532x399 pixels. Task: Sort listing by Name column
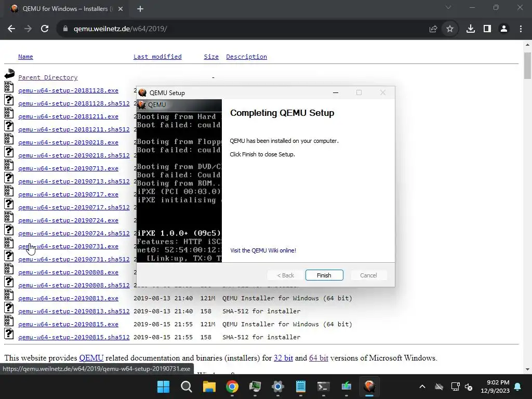tap(25, 57)
